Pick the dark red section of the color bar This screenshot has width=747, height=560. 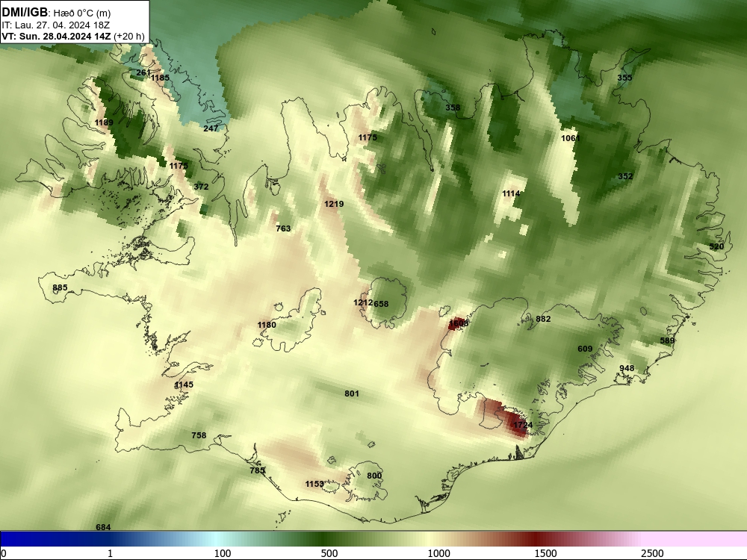click(x=536, y=539)
